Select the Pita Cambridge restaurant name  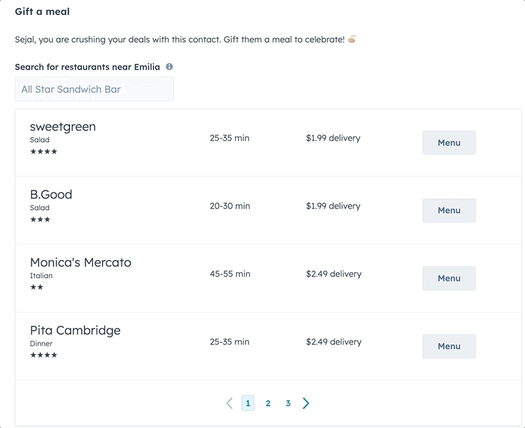click(x=75, y=330)
